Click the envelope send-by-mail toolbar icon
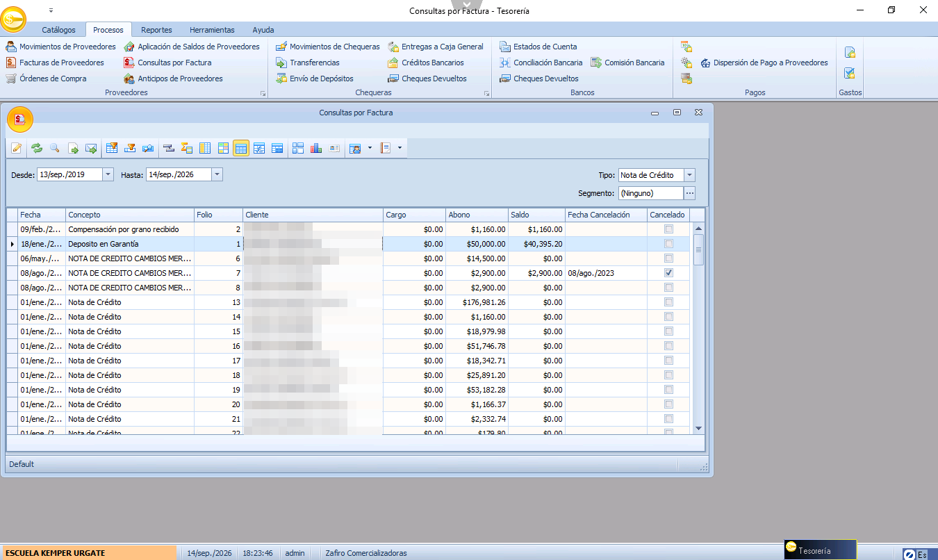 pyautogui.click(x=91, y=148)
